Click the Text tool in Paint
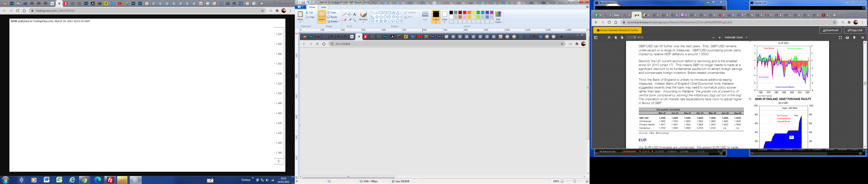This screenshot has height=184, width=868. click(x=355, y=15)
